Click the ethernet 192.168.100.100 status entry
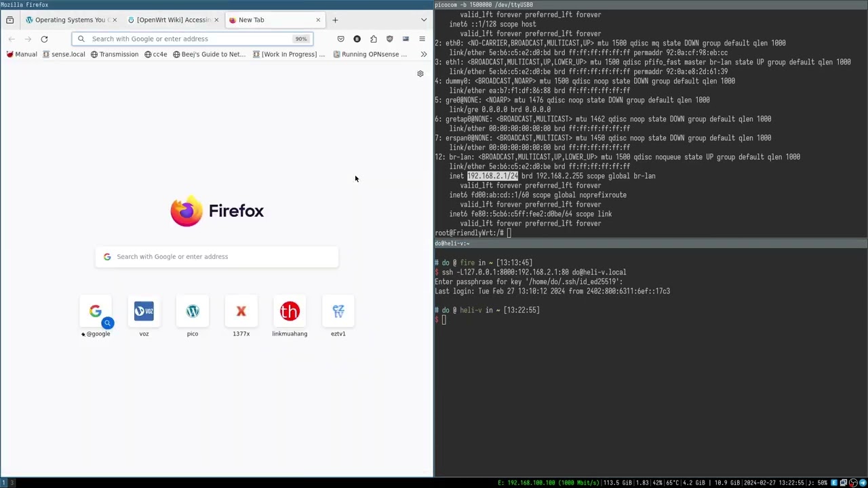Viewport: 868px width, 488px height. [549, 483]
